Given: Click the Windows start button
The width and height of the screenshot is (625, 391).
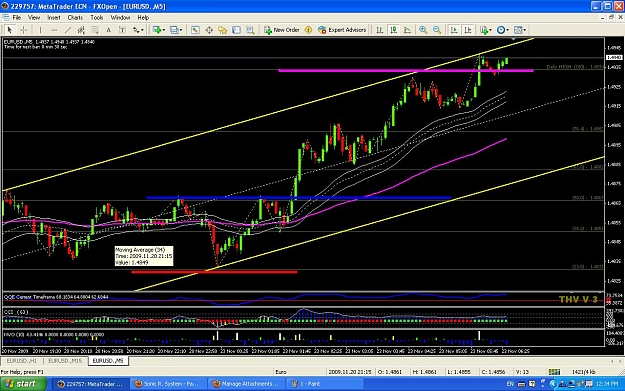Looking at the screenshot, I should coord(23,384).
